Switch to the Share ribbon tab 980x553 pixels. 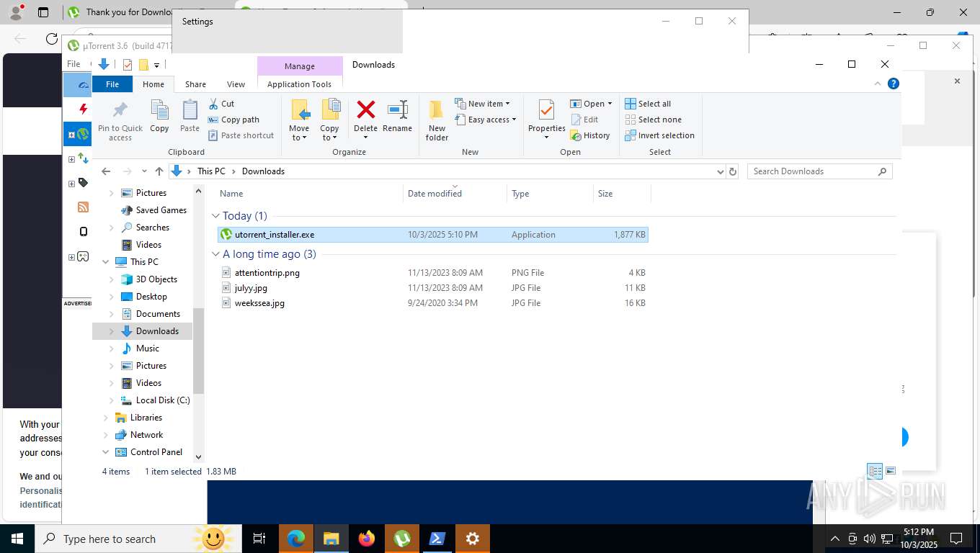(x=195, y=84)
